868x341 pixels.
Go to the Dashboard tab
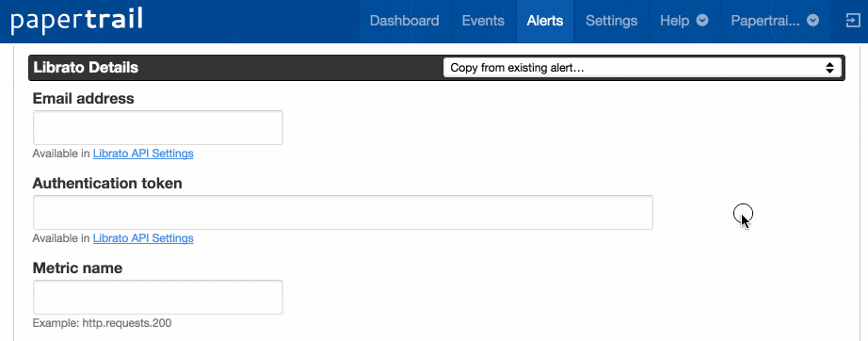tap(404, 21)
